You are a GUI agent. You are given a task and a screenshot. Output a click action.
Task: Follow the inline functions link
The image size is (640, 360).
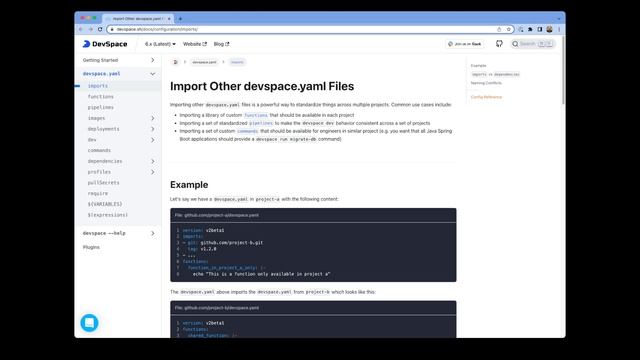(256, 116)
